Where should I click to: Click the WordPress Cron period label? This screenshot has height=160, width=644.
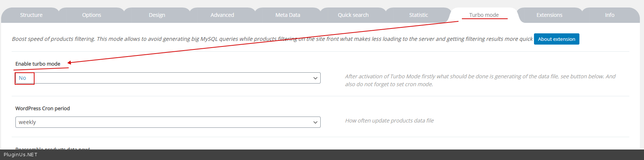tap(42, 108)
